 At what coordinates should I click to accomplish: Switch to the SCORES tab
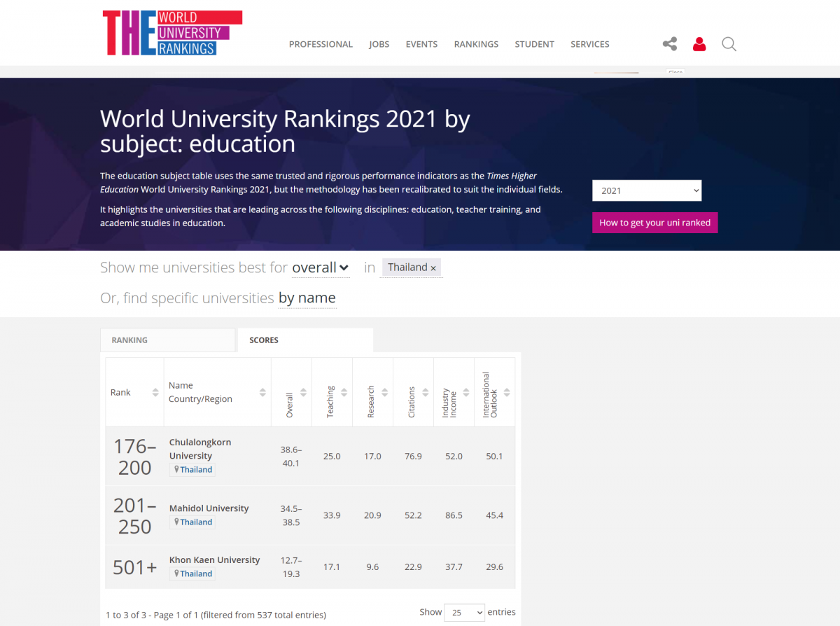pos(305,340)
